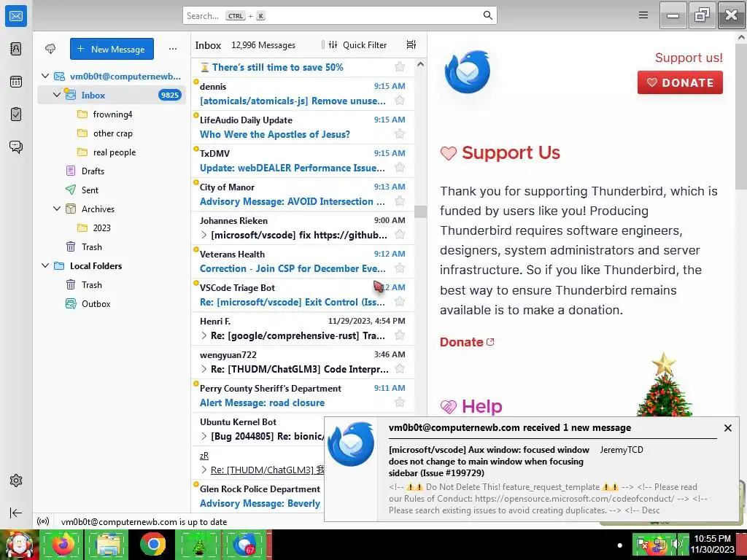Screen dimensions: 747x560
Task: Follow the Donate link
Action: pos(467,342)
